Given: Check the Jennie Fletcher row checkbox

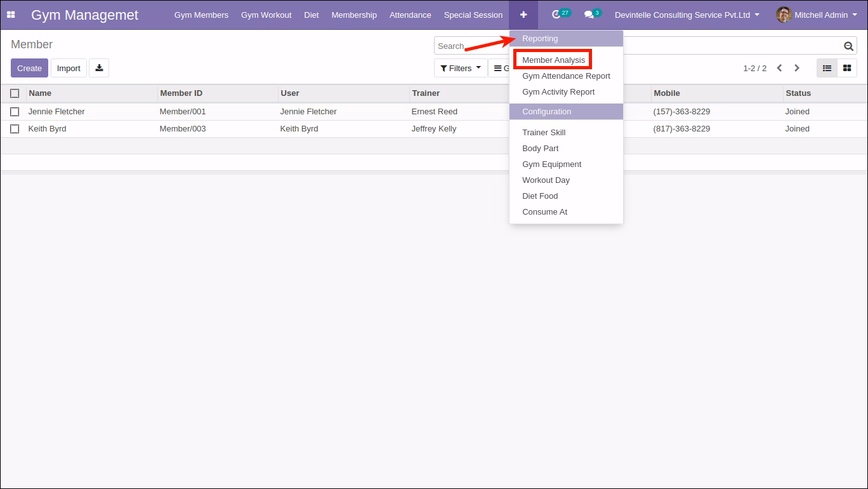Looking at the screenshot, I should [15, 112].
